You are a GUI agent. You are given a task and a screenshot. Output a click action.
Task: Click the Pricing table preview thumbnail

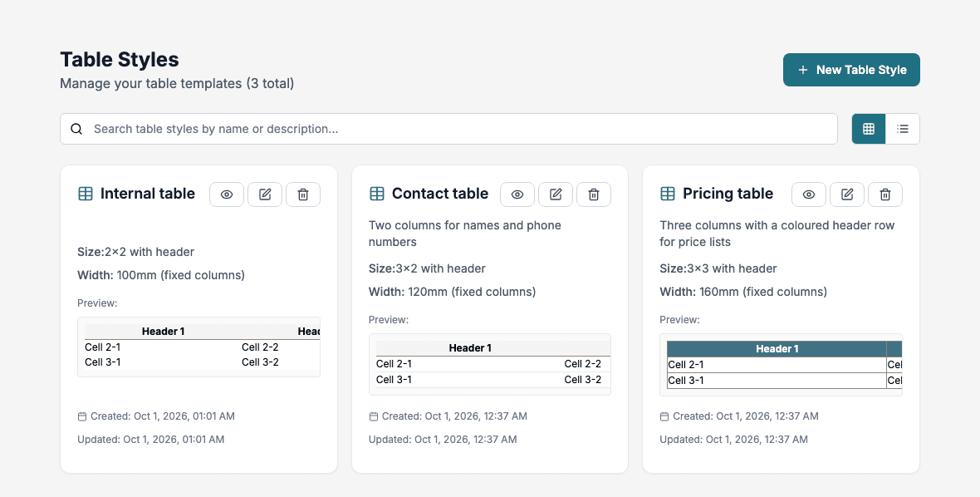(782, 365)
